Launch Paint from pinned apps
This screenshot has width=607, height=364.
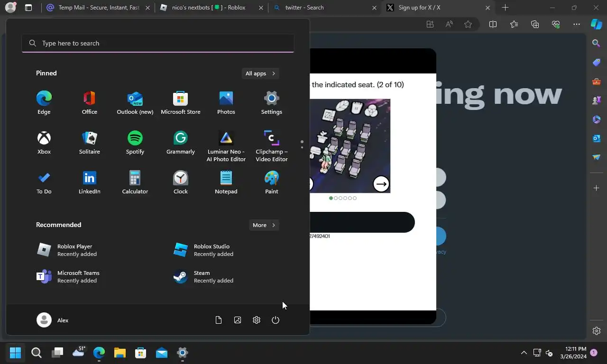click(x=272, y=182)
